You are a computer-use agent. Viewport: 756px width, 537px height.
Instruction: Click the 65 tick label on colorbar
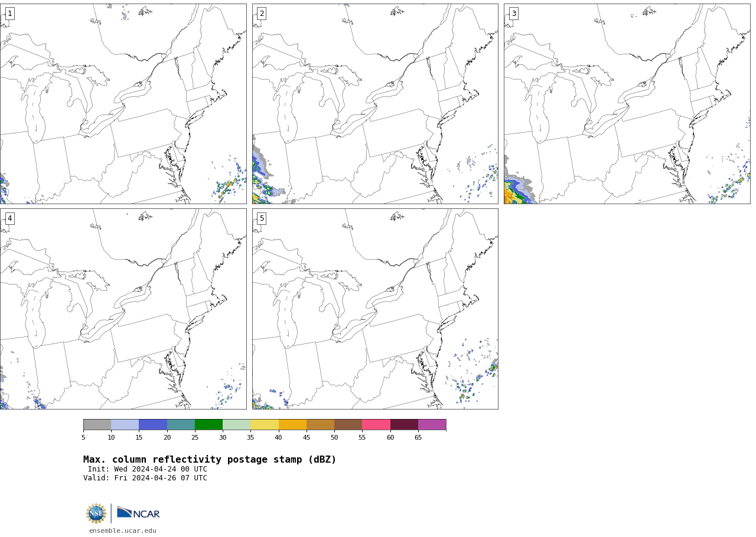point(418,437)
